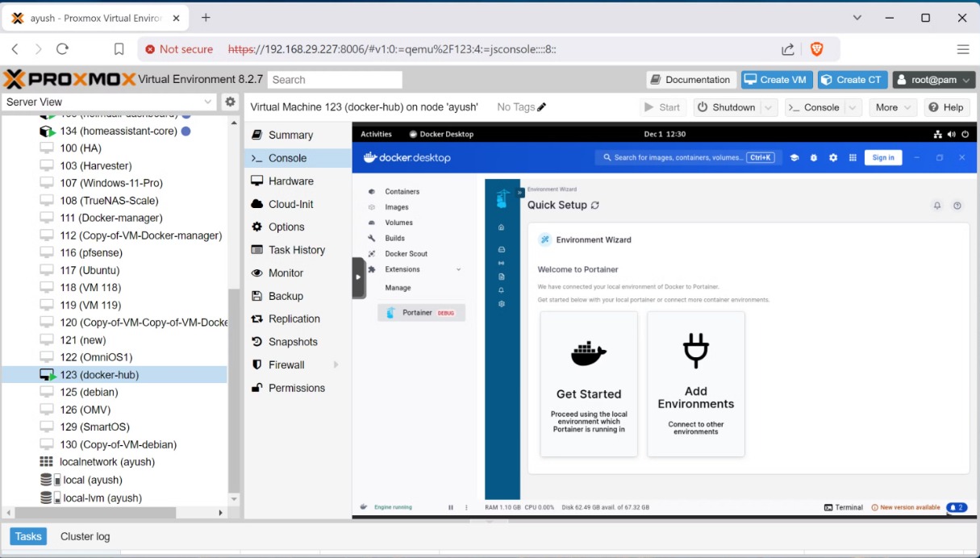Bookmark this page in Brave
The height and width of the screenshot is (558, 980).
(x=119, y=49)
